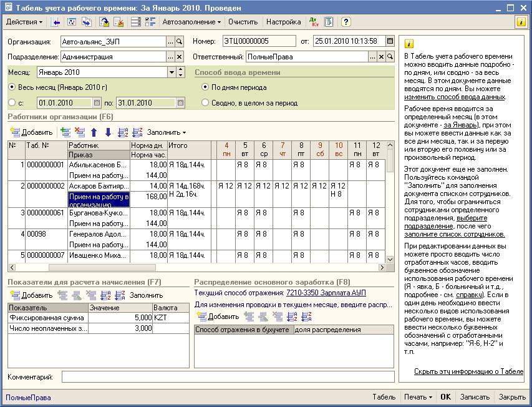
Task: Click into the Комментарий text field
Action: [x=227, y=377]
